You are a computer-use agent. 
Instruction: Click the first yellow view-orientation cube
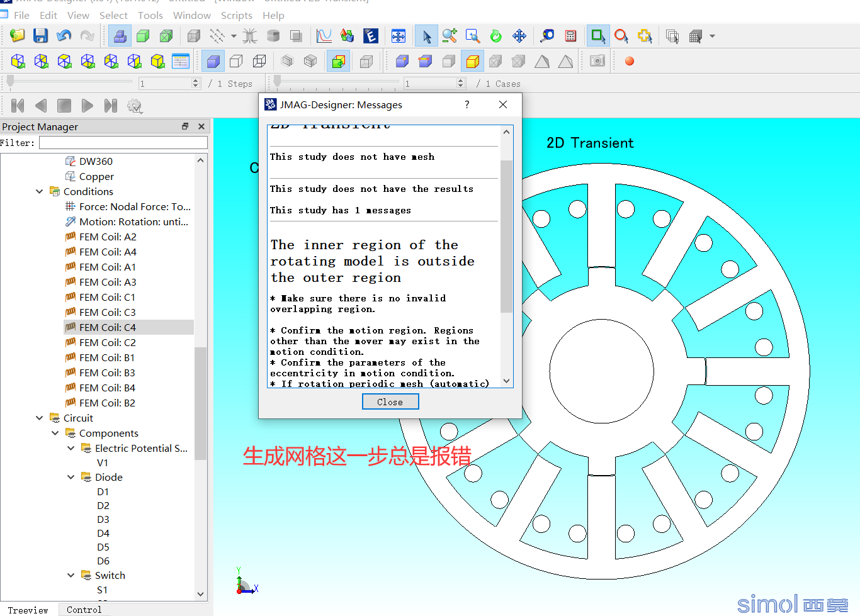pyautogui.click(x=18, y=61)
